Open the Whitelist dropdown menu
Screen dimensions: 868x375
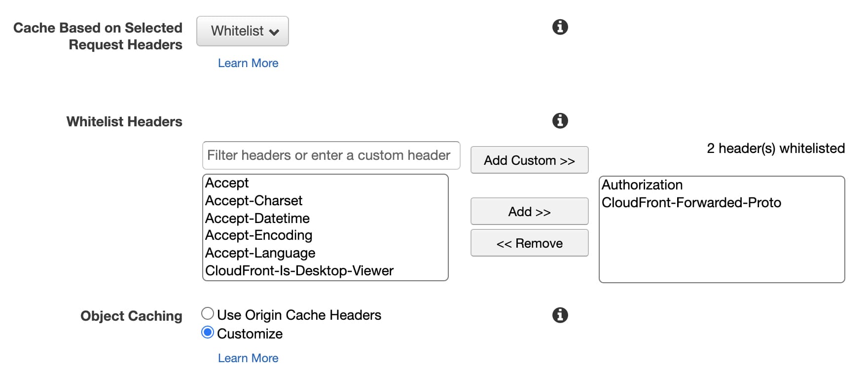[243, 31]
